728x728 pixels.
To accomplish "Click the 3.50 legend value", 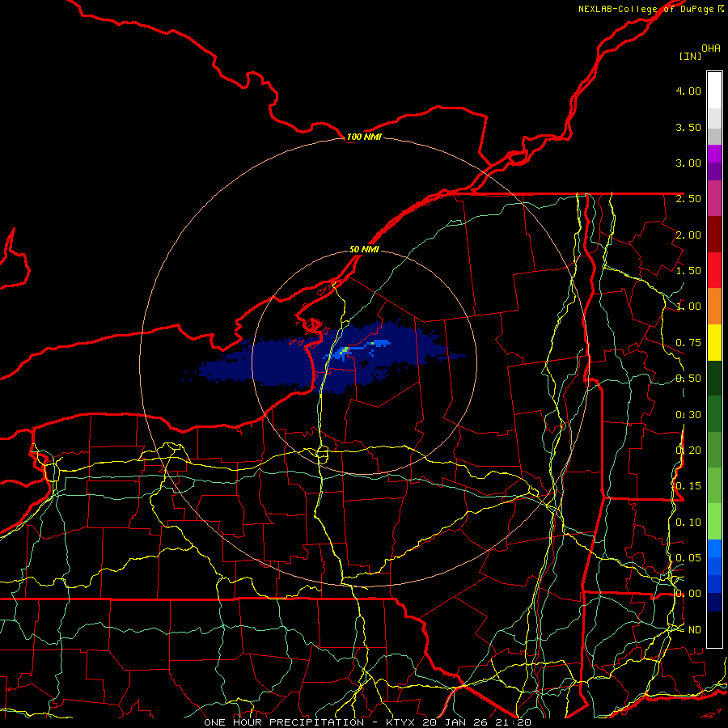I will click(x=688, y=127).
